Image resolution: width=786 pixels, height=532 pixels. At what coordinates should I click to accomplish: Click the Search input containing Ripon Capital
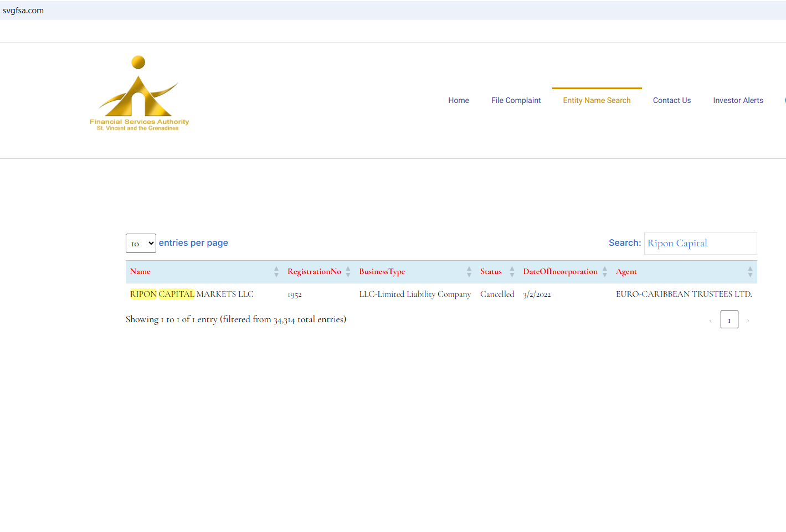click(x=701, y=243)
